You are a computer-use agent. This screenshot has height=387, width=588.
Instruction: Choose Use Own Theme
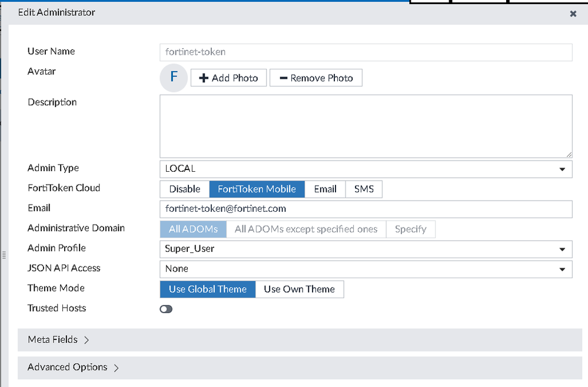[x=299, y=289]
